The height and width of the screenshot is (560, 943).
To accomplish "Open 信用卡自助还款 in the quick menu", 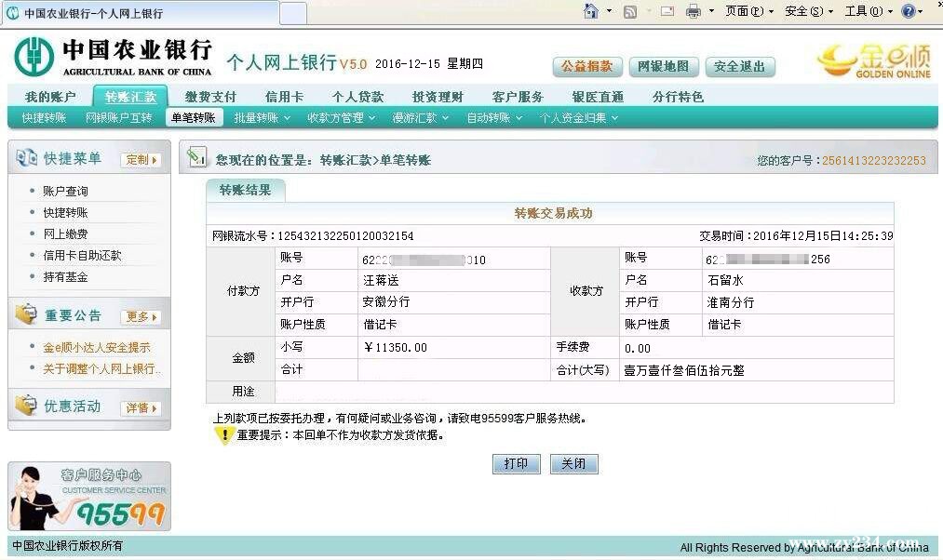I will coord(83,256).
